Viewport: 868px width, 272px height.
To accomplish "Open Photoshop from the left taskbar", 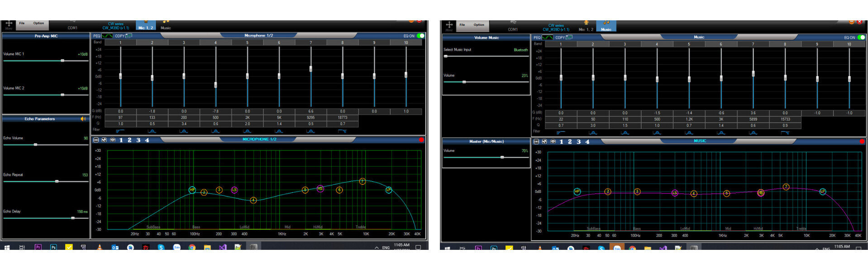I will 53,247.
